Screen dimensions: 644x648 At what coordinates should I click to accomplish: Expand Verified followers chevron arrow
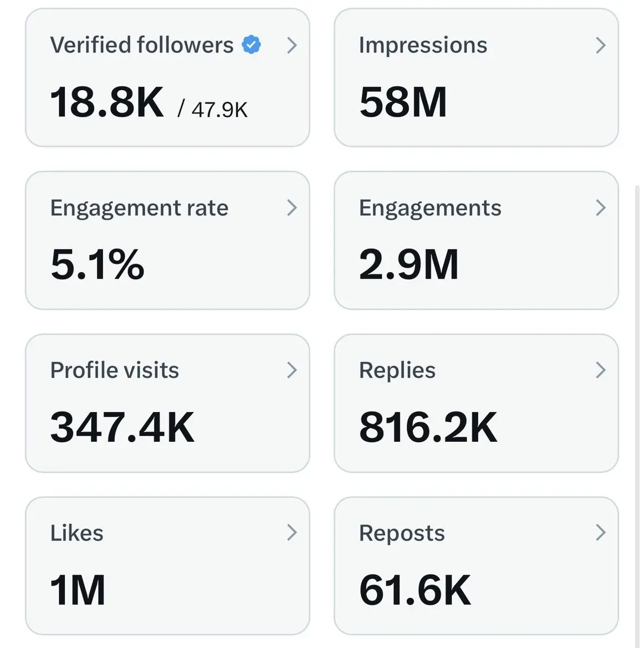292,45
